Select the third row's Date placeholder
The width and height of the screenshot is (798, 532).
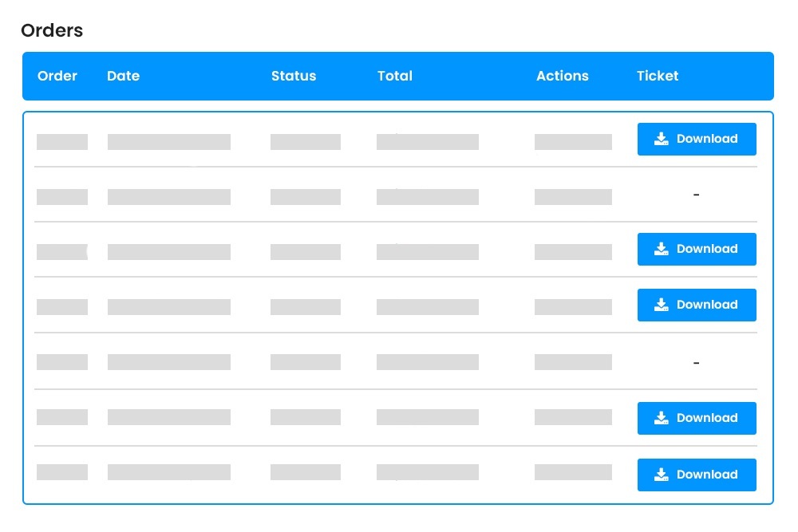[x=169, y=252]
